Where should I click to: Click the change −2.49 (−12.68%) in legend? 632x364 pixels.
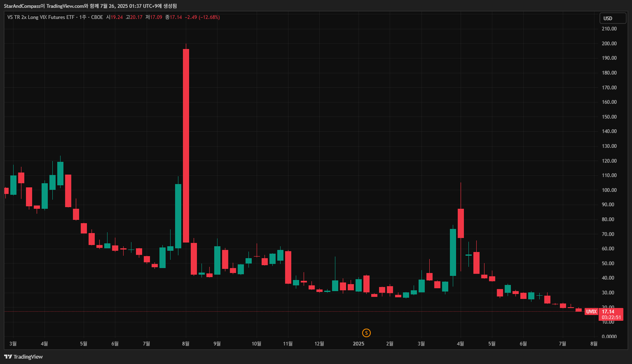(202, 17)
